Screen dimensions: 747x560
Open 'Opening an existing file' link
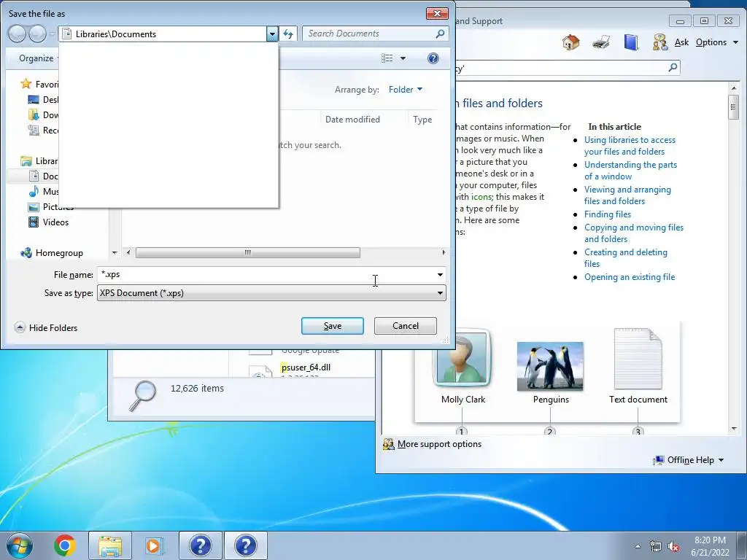click(630, 277)
